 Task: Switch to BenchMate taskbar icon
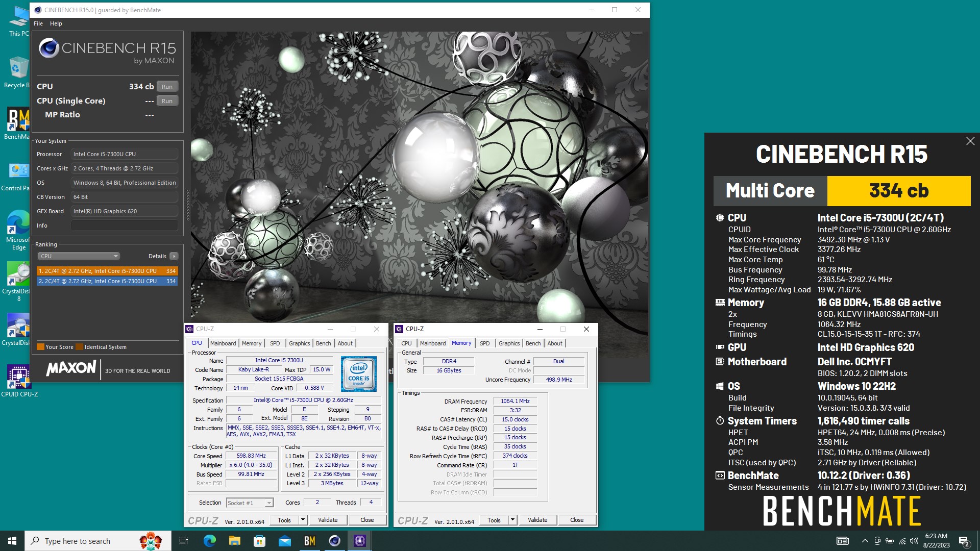pyautogui.click(x=309, y=541)
